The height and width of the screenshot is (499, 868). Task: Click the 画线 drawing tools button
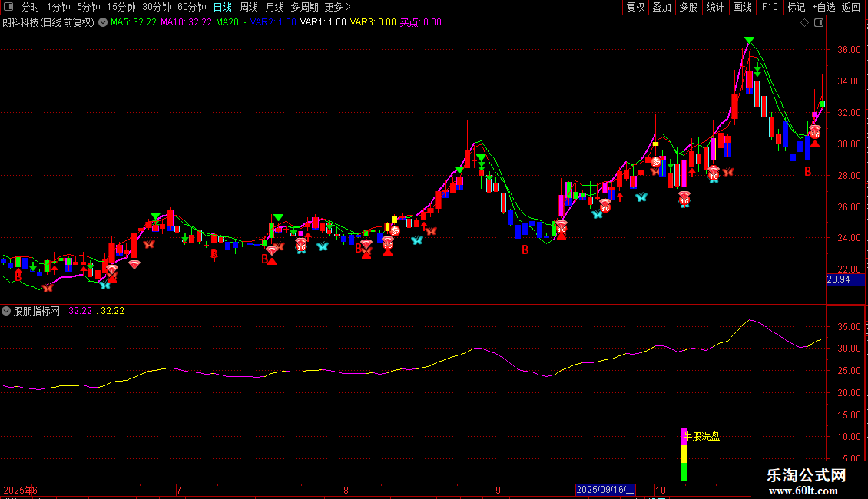pyautogui.click(x=743, y=7)
